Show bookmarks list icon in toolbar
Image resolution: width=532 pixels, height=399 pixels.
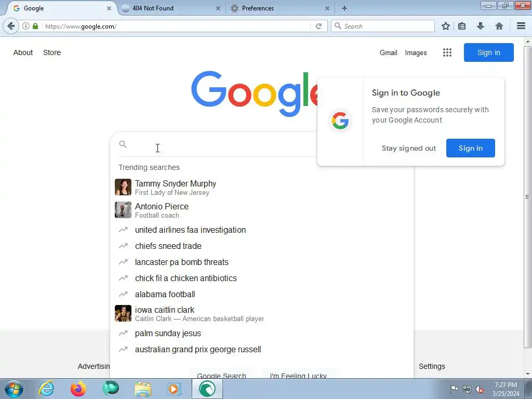click(x=462, y=26)
